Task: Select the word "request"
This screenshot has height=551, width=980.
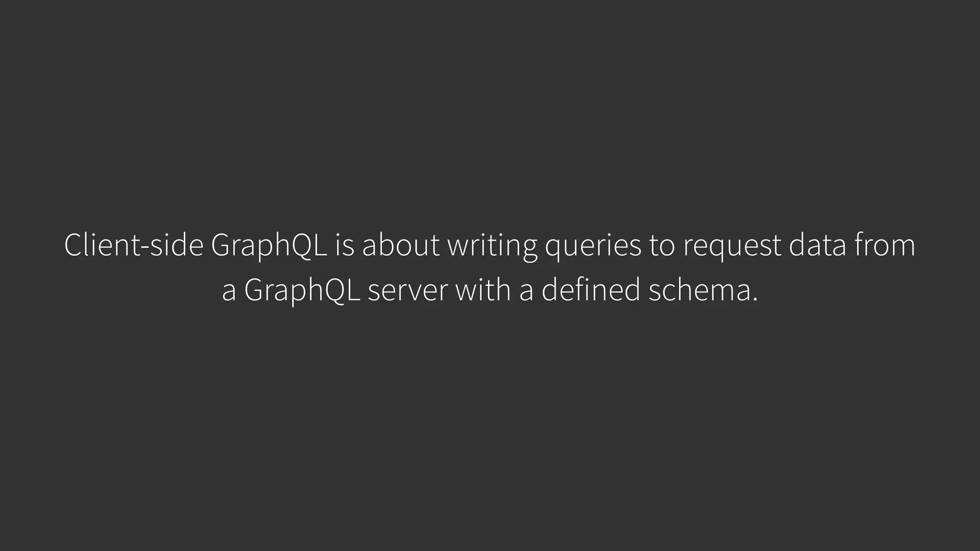Action: (x=732, y=246)
